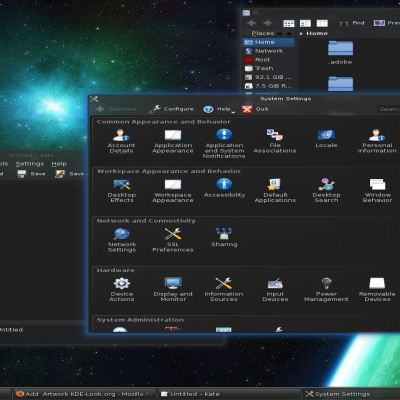Click Save button in Kate toolbar
The width and height of the screenshot is (400, 400).
click(x=31, y=174)
